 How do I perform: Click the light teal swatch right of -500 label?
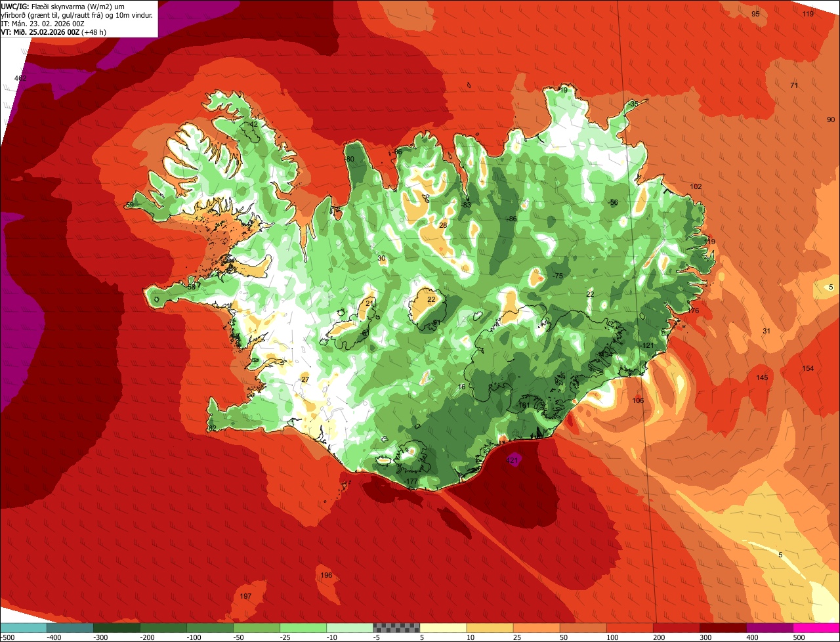(23, 628)
